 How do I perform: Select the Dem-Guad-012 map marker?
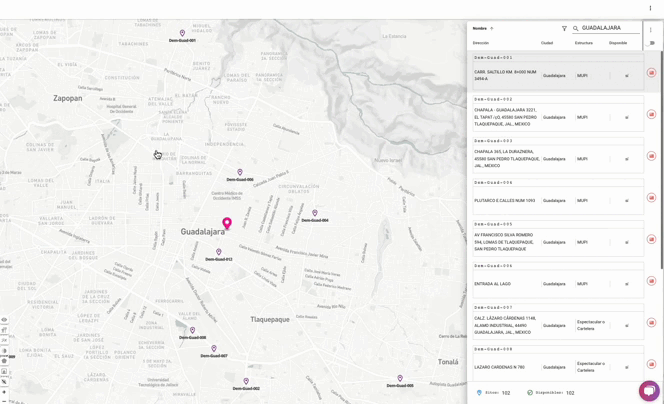[x=219, y=252]
